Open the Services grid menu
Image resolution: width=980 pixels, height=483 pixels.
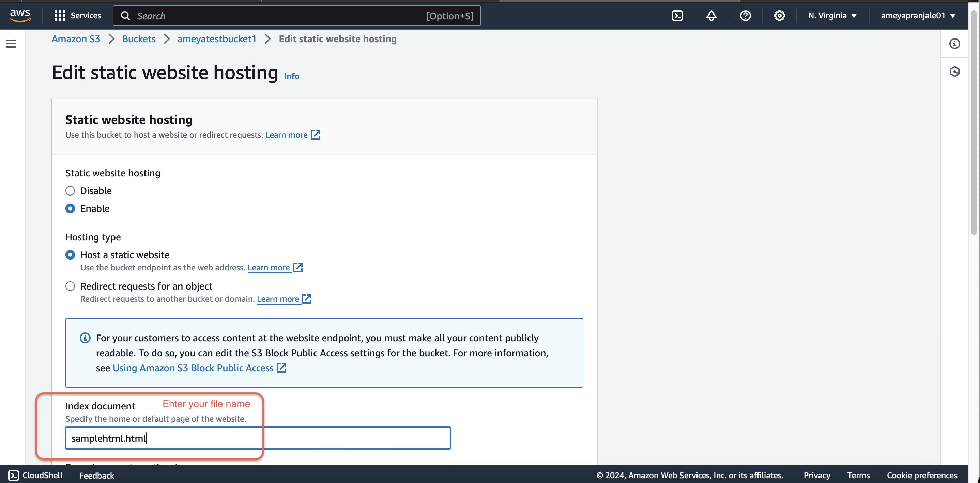(60, 16)
